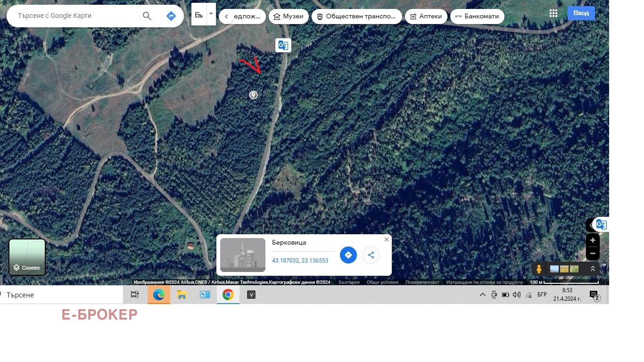Open directions from the search box

click(171, 16)
